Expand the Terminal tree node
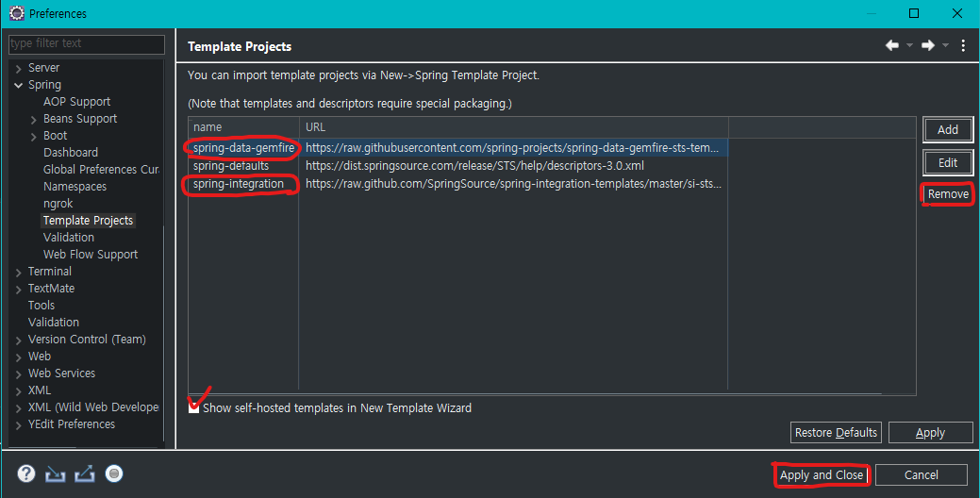 coord(18,272)
